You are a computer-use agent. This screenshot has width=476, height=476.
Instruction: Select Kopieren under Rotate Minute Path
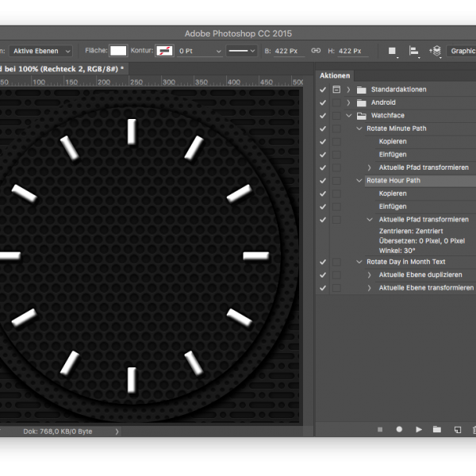pos(393,141)
